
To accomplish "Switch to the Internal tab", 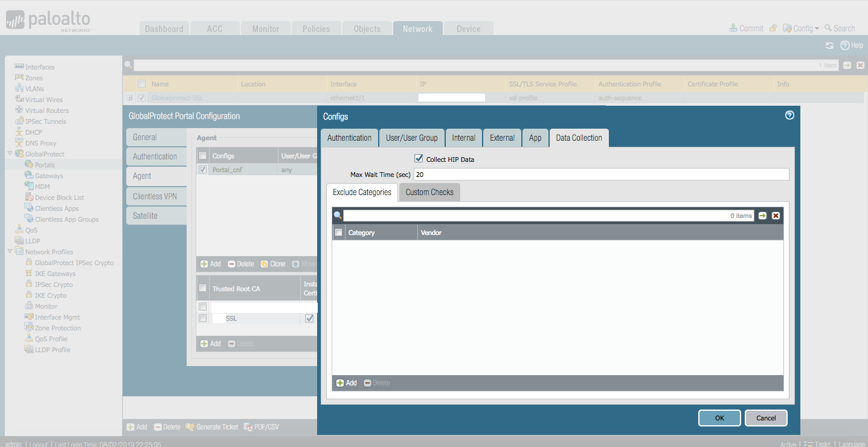I will [x=464, y=138].
